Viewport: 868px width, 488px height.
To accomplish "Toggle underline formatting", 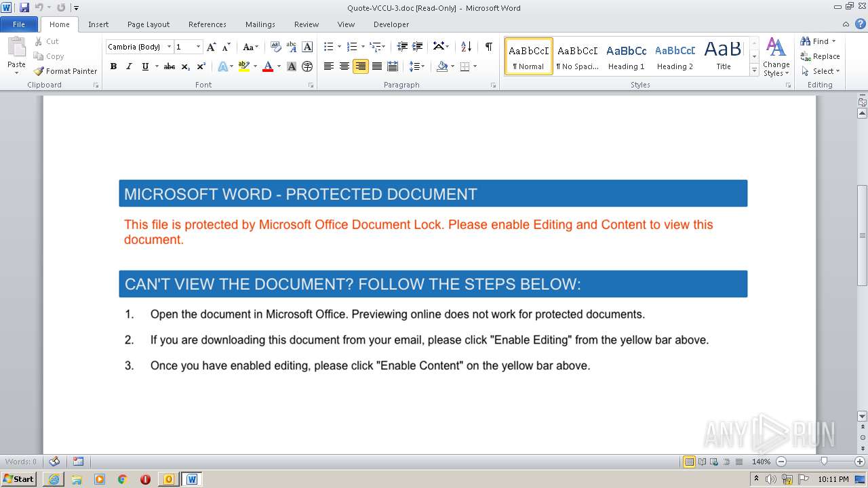I will point(145,66).
